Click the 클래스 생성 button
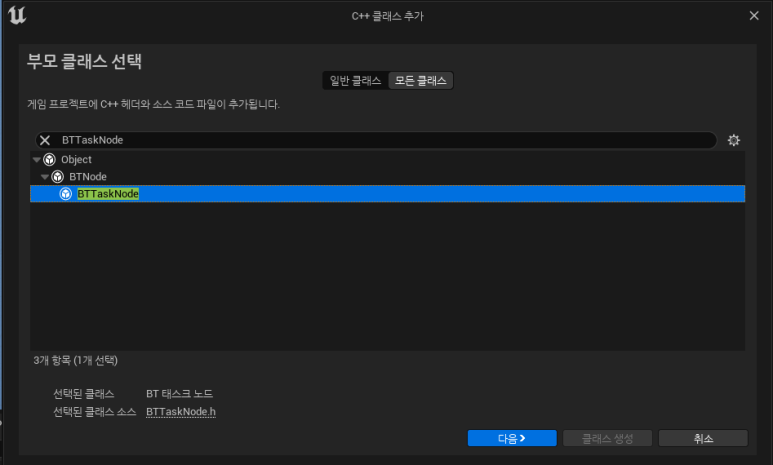Viewport: 773px width, 465px height. pyautogui.click(x=607, y=438)
